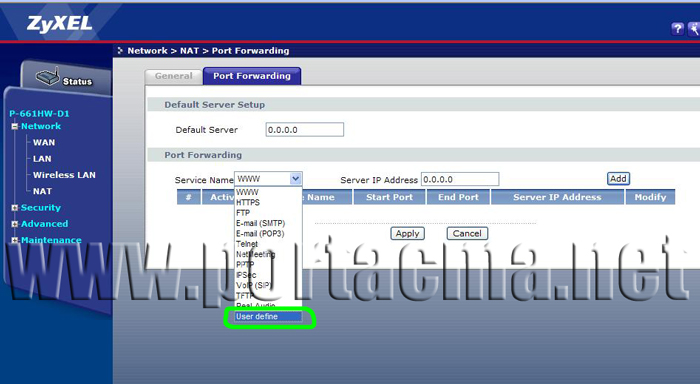Collapse the Network tree section
700x384 pixels.
[15, 126]
